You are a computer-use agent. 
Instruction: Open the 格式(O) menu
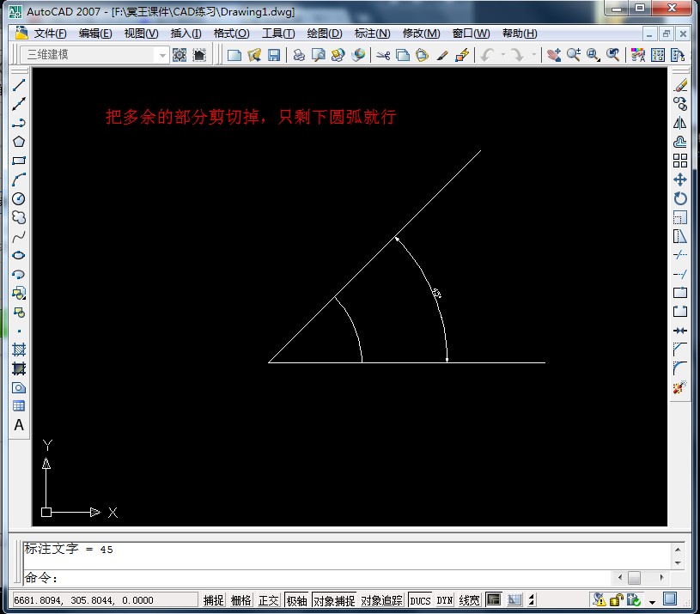[x=231, y=33]
